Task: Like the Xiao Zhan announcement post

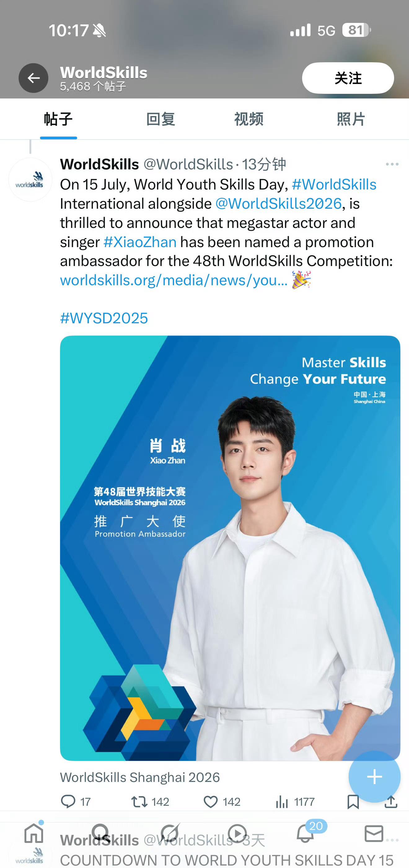Action: (211, 802)
